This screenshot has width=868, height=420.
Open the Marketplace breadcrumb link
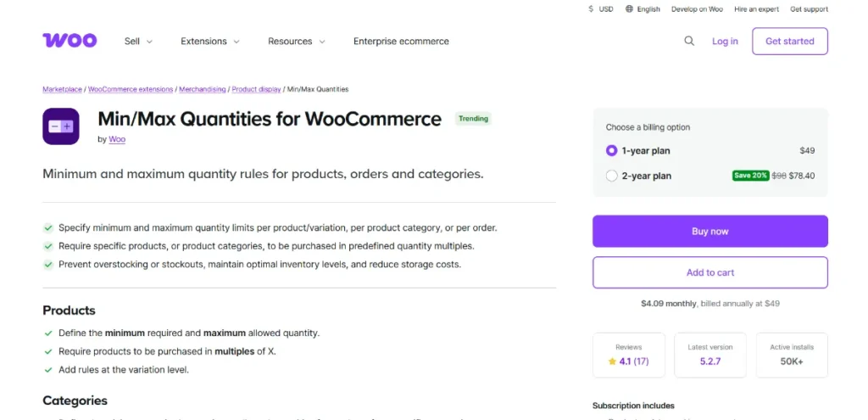click(62, 89)
